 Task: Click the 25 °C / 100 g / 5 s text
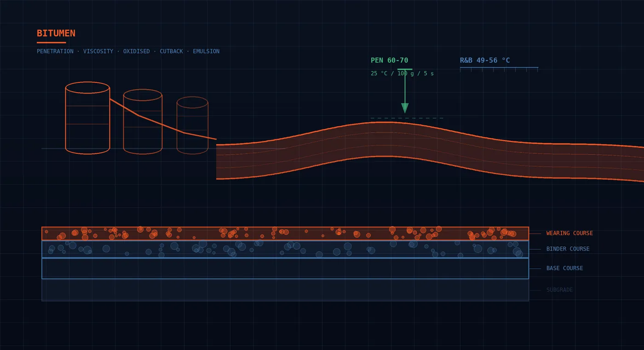coord(402,74)
